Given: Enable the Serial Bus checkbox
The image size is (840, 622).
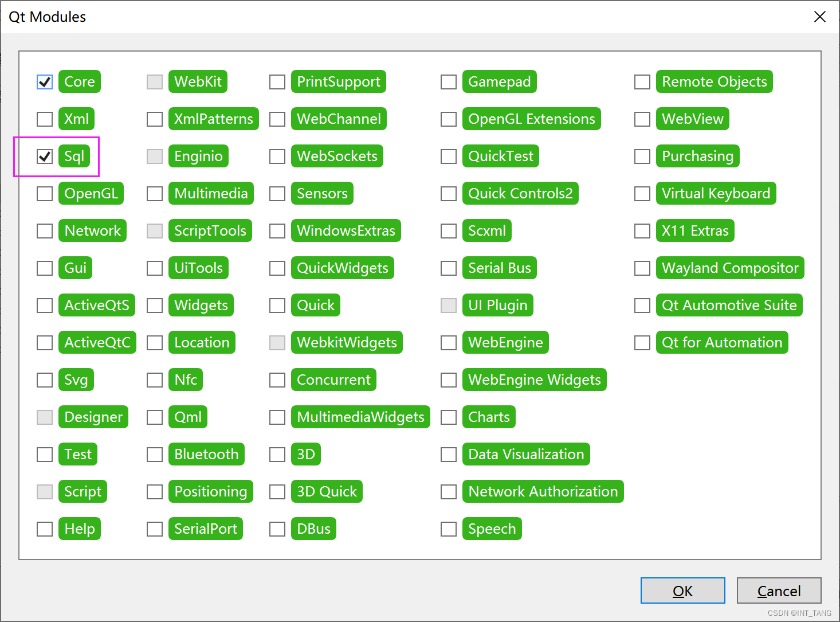Looking at the screenshot, I should [449, 268].
